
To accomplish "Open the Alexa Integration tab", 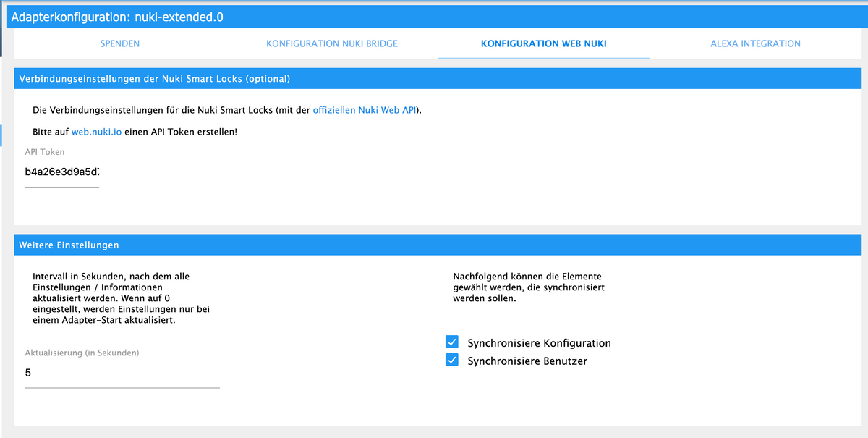I will tap(755, 43).
